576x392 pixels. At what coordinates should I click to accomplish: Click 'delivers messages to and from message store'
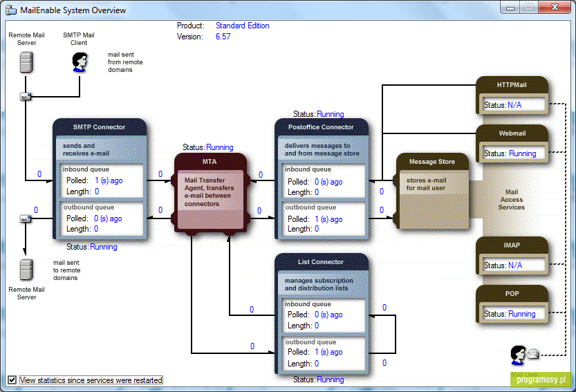pos(322,149)
